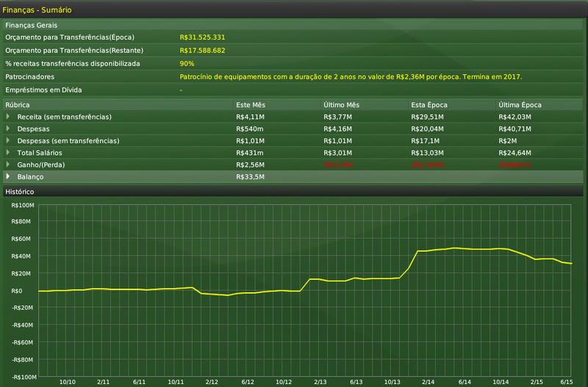Image resolution: width=588 pixels, height=387 pixels.
Task: Click the 90% transfer revenue value
Action: (186, 63)
